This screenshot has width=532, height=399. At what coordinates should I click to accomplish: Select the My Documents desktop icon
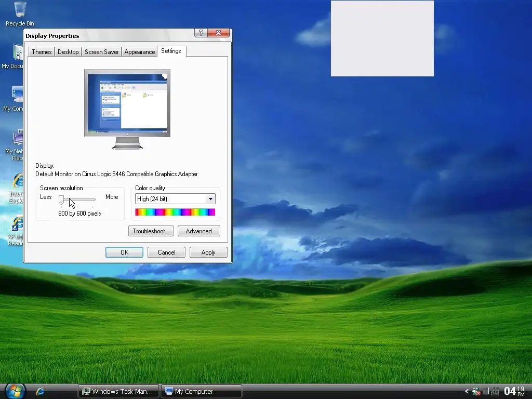pyautogui.click(x=13, y=57)
